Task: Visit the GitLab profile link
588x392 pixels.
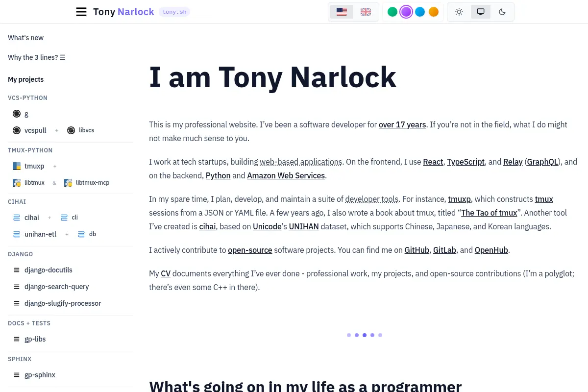Action: tap(444, 250)
